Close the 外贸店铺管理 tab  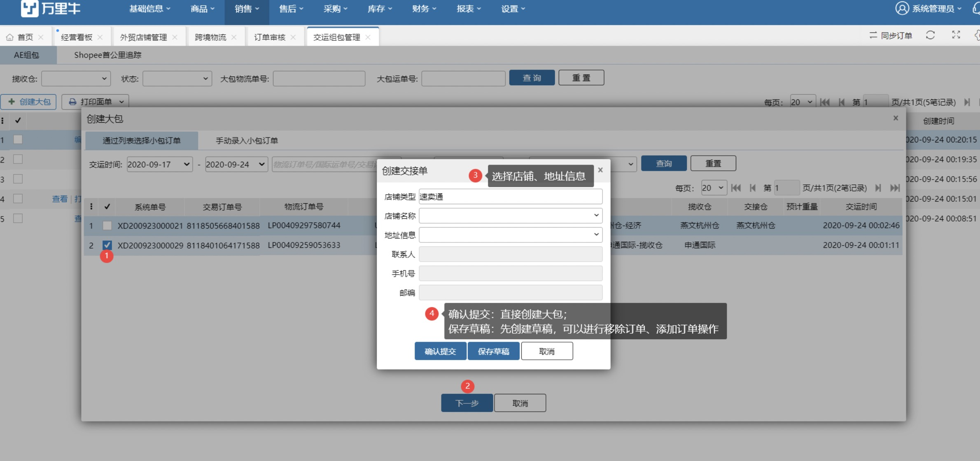175,37
